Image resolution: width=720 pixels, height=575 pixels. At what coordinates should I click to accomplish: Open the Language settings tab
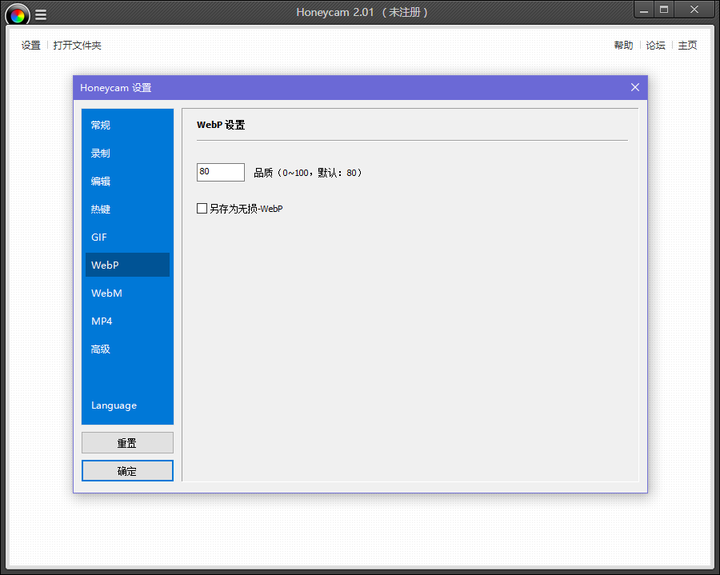tap(128, 406)
